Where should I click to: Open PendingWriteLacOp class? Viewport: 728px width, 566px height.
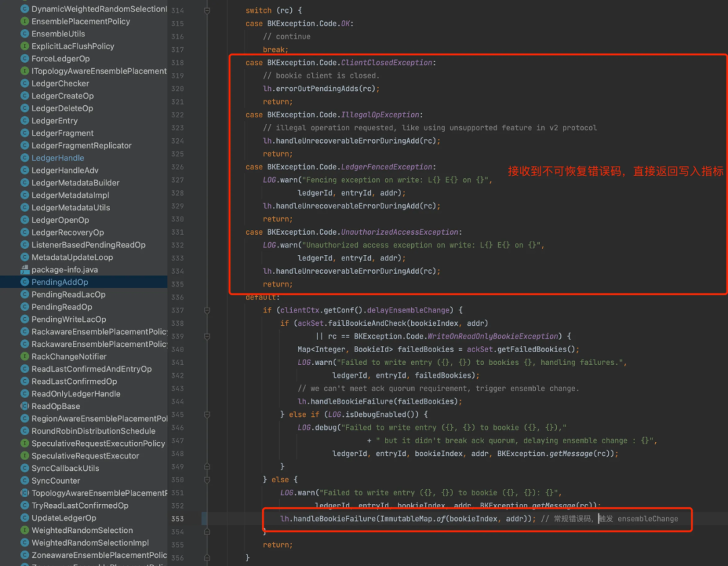(x=68, y=319)
